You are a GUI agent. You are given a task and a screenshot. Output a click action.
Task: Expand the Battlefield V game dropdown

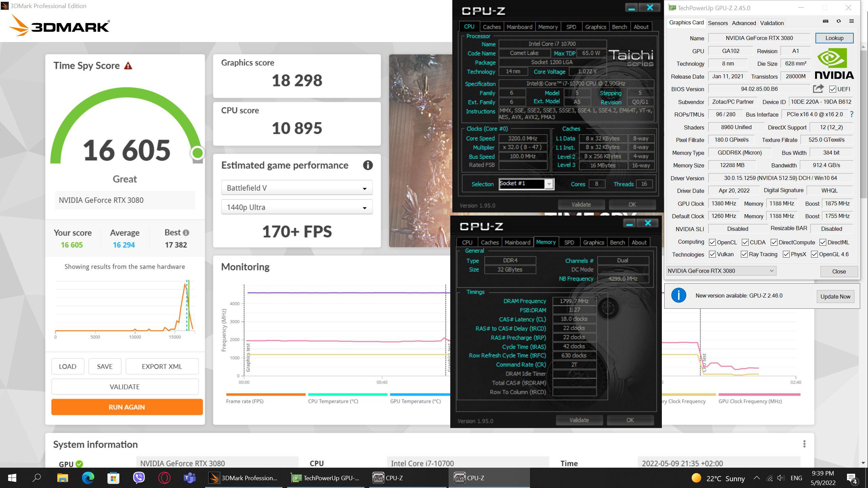pyautogui.click(x=297, y=188)
